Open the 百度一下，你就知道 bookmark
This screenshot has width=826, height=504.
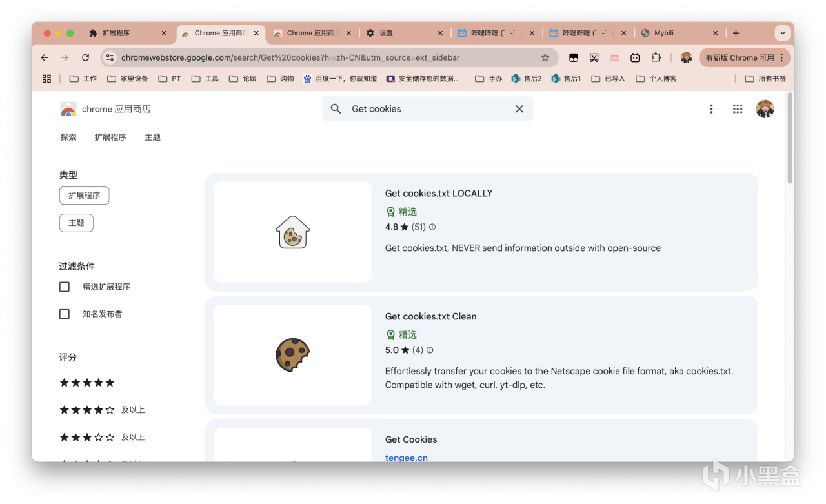coord(340,79)
